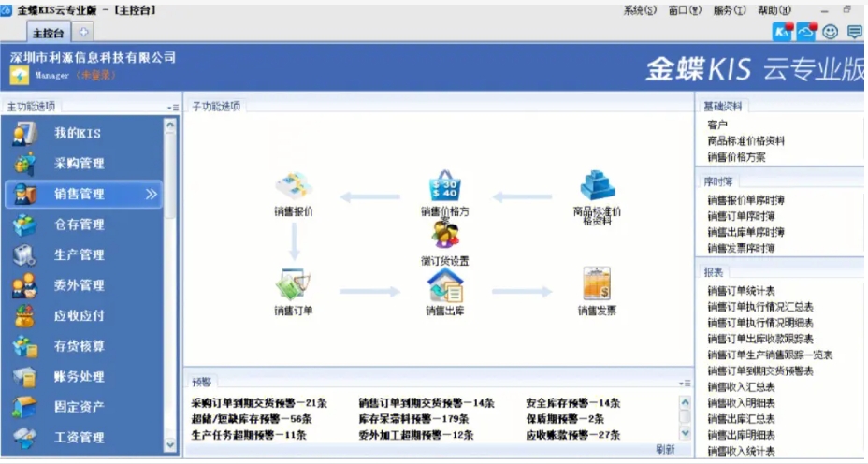Image resolution: width=868 pixels, height=464 pixels.
Task: Open 销售发票序时簿
Action: click(x=741, y=249)
